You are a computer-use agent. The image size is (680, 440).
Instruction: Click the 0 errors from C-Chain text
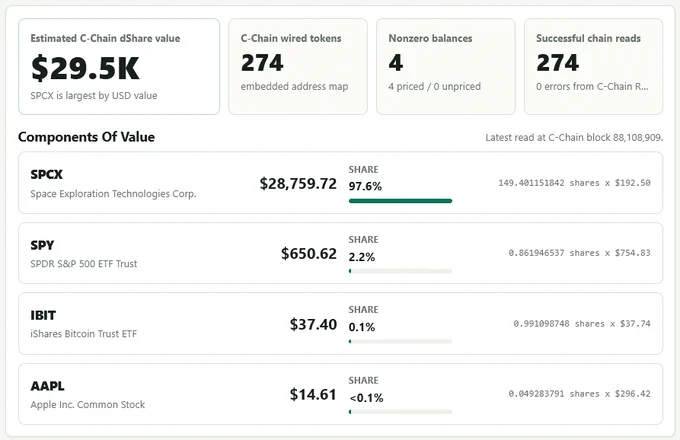pos(592,86)
